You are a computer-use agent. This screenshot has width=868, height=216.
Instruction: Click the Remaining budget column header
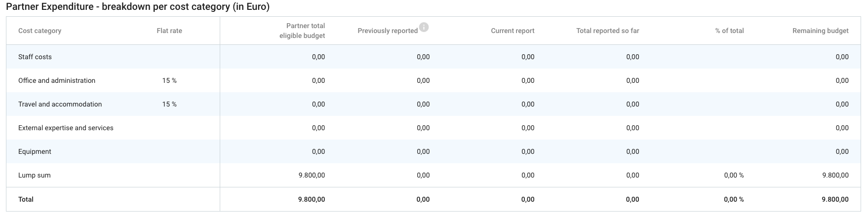click(x=820, y=31)
